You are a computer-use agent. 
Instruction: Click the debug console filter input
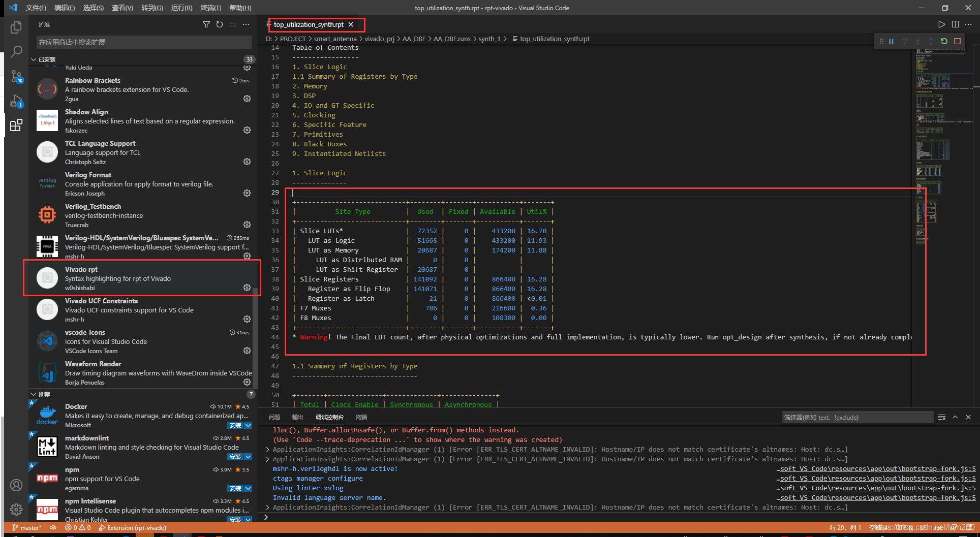[857, 418]
